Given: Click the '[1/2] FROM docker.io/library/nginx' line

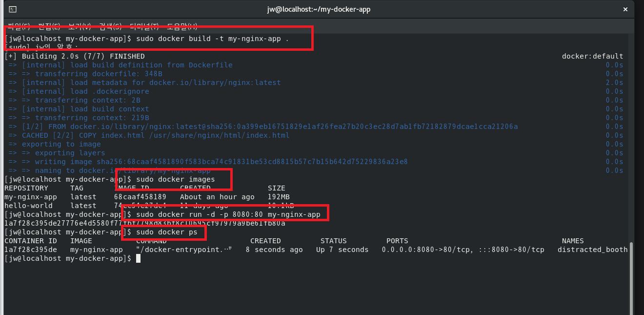Looking at the screenshot, I should point(263,126).
